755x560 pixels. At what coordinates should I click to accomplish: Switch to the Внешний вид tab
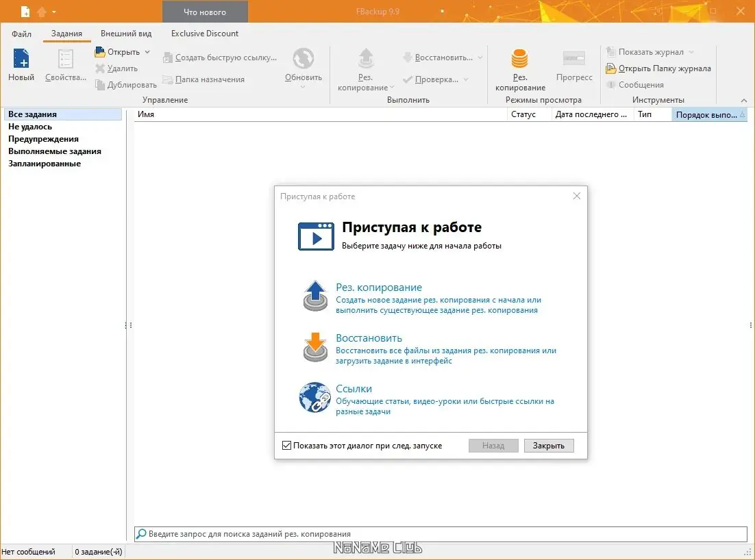point(126,33)
